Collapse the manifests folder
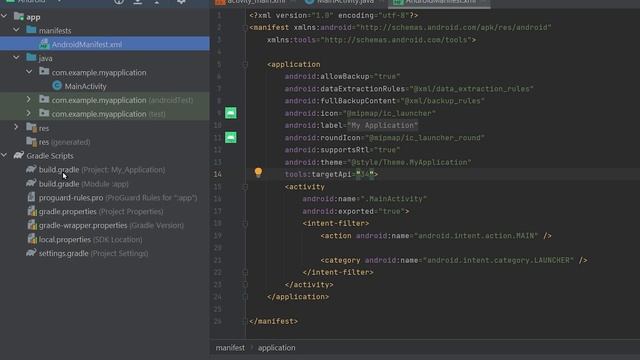The height and width of the screenshot is (360, 640). (16, 30)
